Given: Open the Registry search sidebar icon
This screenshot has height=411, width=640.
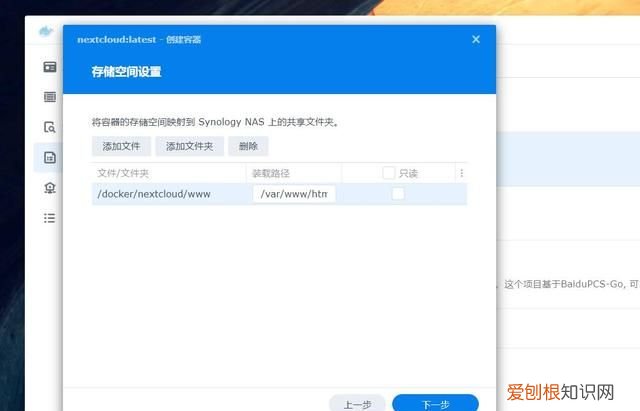Looking at the screenshot, I should click(x=50, y=127).
